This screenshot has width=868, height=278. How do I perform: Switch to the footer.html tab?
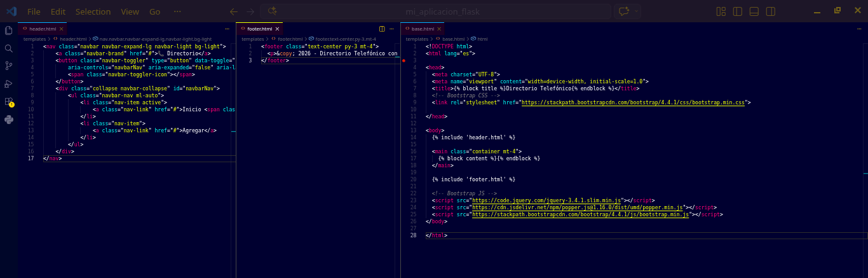click(259, 29)
